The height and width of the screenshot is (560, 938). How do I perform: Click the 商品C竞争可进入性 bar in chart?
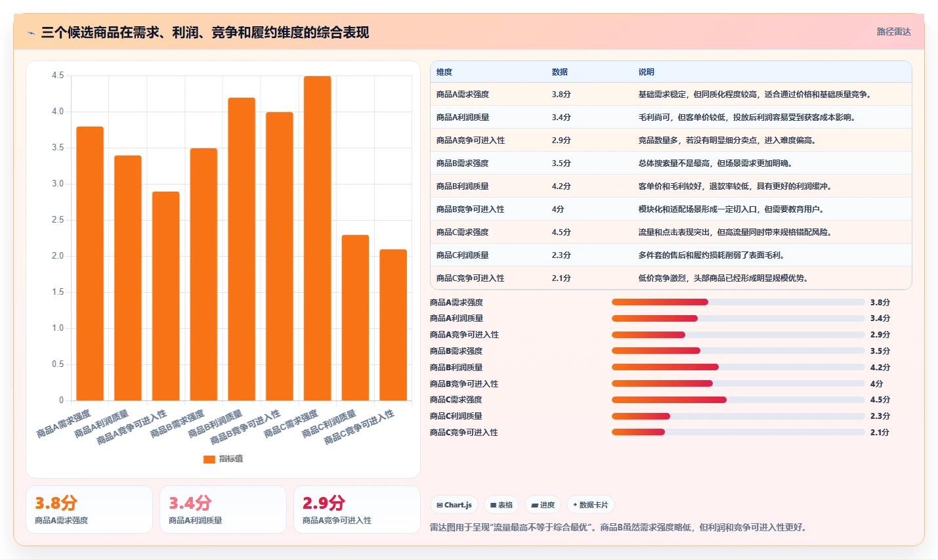393,325
